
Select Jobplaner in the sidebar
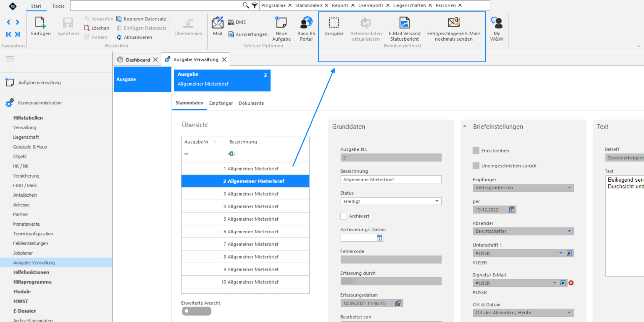(x=23, y=253)
